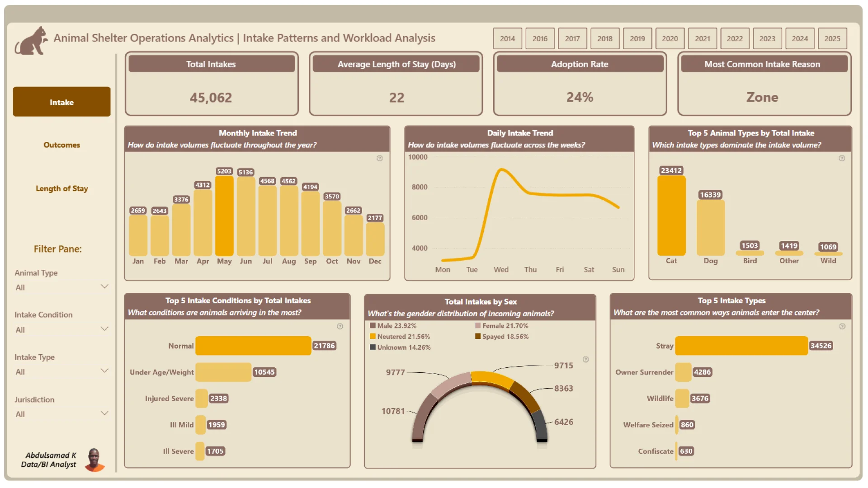The width and height of the screenshot is (868, 488).
Task: Click the cat logo icon
Action: pyautogui.click(x=32, y=41)
